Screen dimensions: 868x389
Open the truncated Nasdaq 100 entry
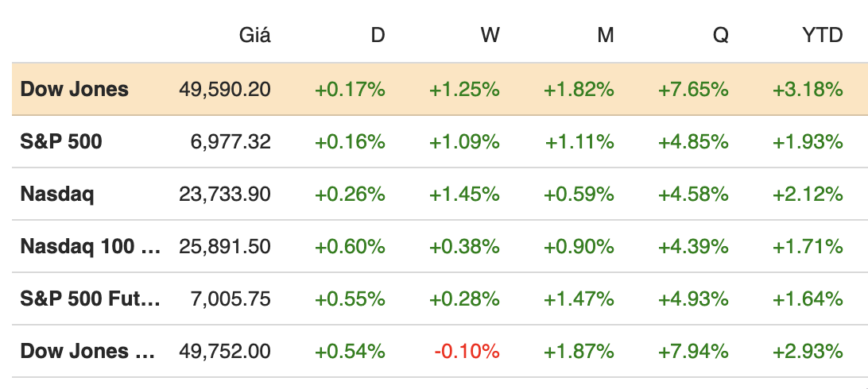(90, 246)
